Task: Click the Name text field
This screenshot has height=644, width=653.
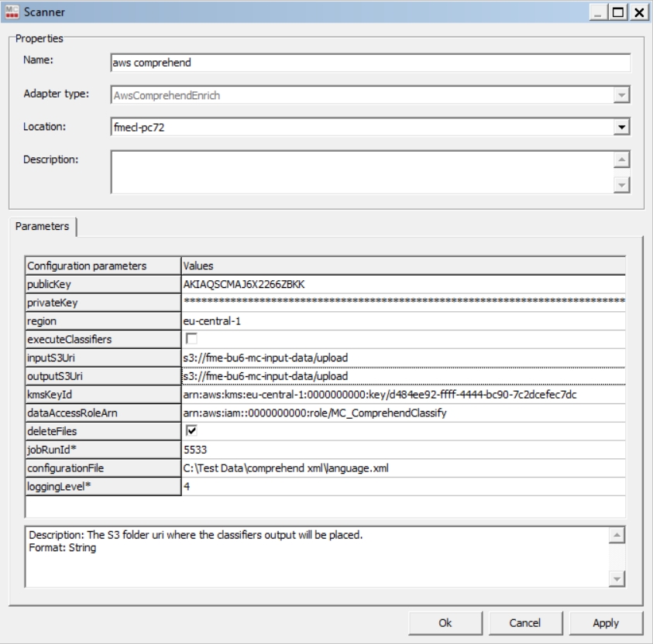Action: (370, 63)
